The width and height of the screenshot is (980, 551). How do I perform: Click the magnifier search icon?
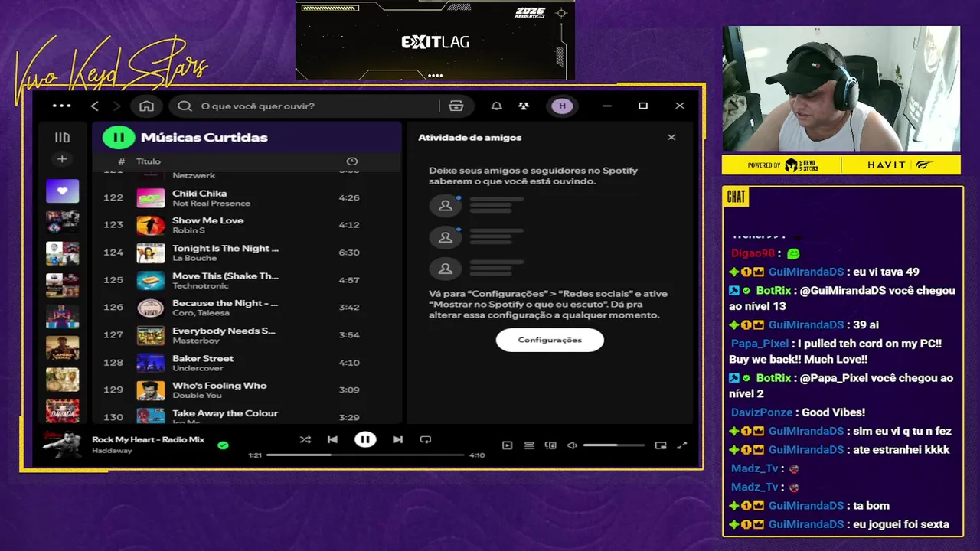pos(185,106)
